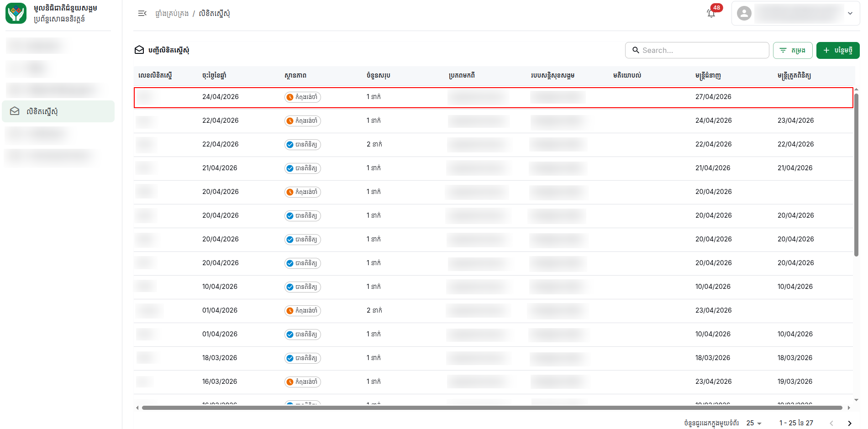This screenshot has width=868, height=429.
Task: Sort by the ចុះថ្ងៃខែឆ្នាំ column header
Action: point(214,75)
